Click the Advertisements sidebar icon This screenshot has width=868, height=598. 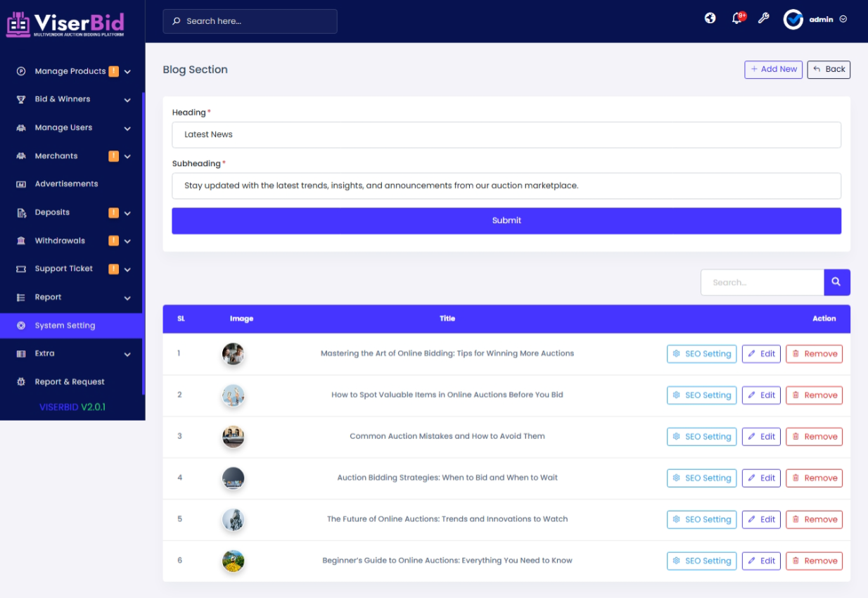[x=21, y=184]
